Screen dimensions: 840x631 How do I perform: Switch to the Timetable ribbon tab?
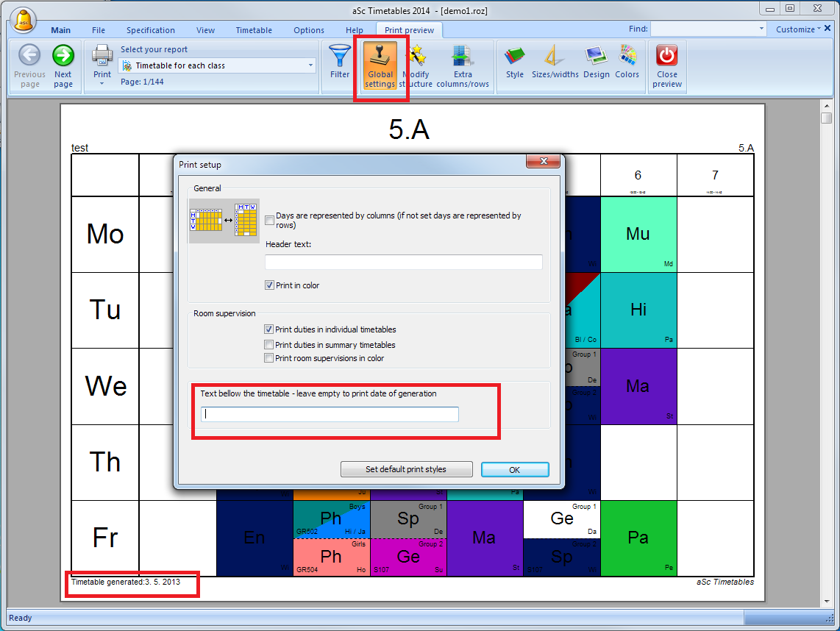[x=254, y=30]
